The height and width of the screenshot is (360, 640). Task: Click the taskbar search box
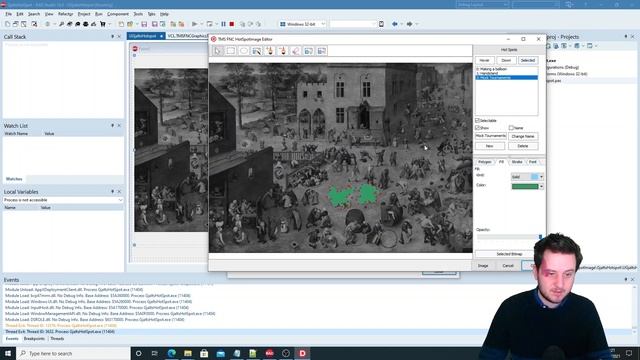point(73,353)
